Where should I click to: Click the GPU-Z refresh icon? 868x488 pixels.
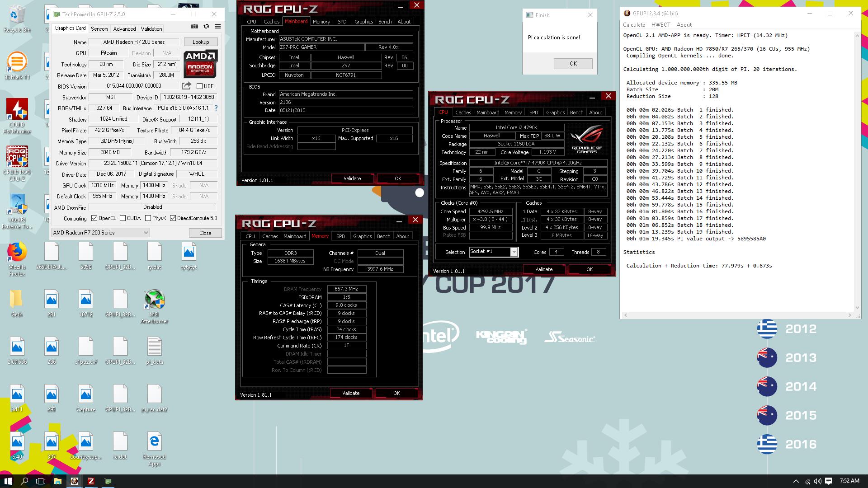coord(206,27)
